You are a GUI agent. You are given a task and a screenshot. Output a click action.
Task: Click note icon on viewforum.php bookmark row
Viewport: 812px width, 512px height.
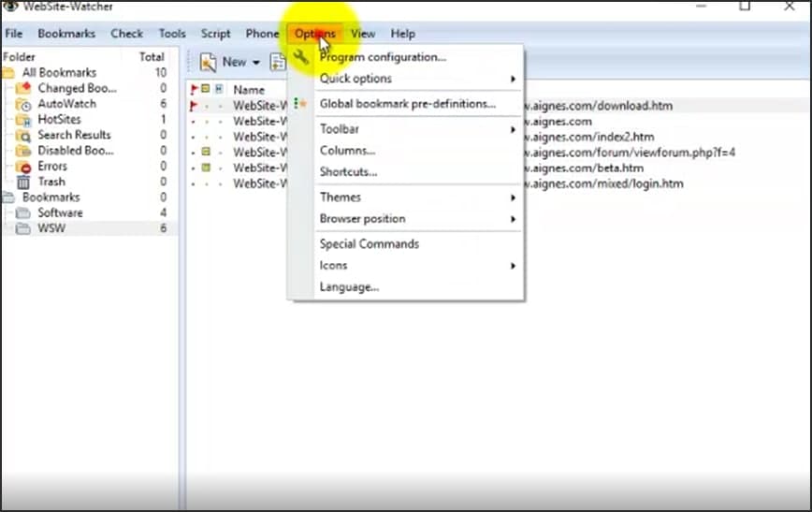[206, 152]
